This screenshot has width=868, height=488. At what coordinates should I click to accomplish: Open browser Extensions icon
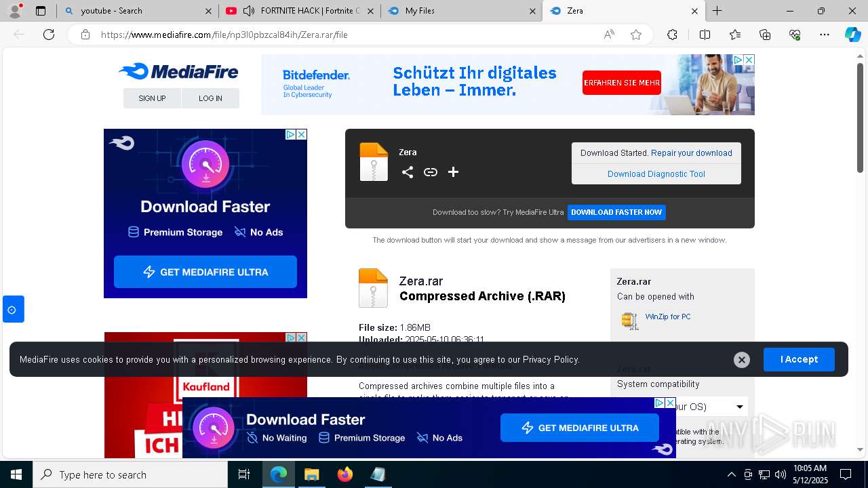tap(672, 35)
